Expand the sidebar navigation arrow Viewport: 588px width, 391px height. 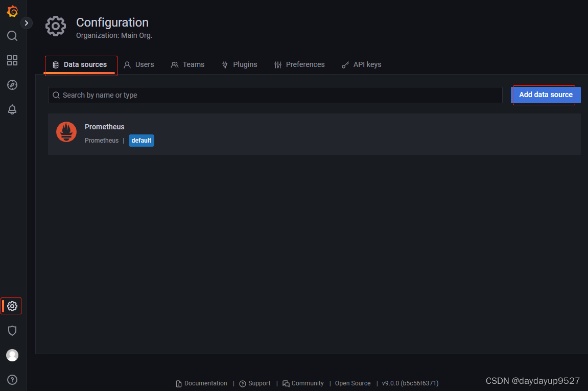click(27, 23)
